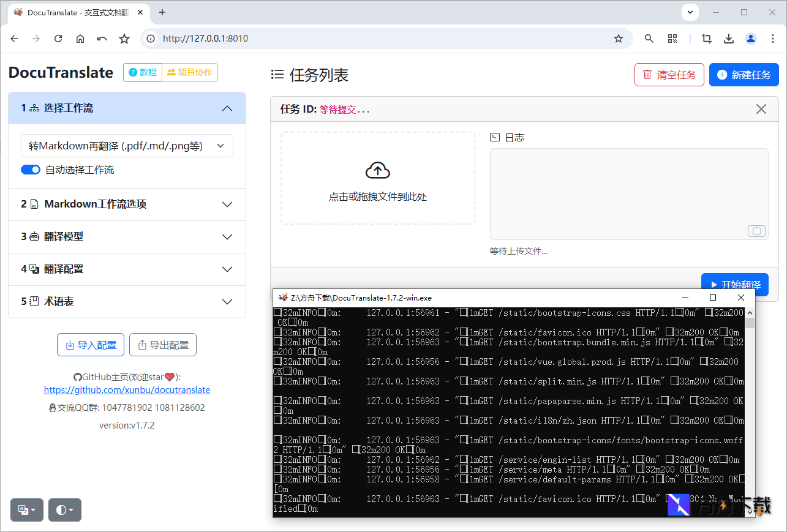Click the terminal icon next to 日志
787x532 pixels.
(494, 137)
